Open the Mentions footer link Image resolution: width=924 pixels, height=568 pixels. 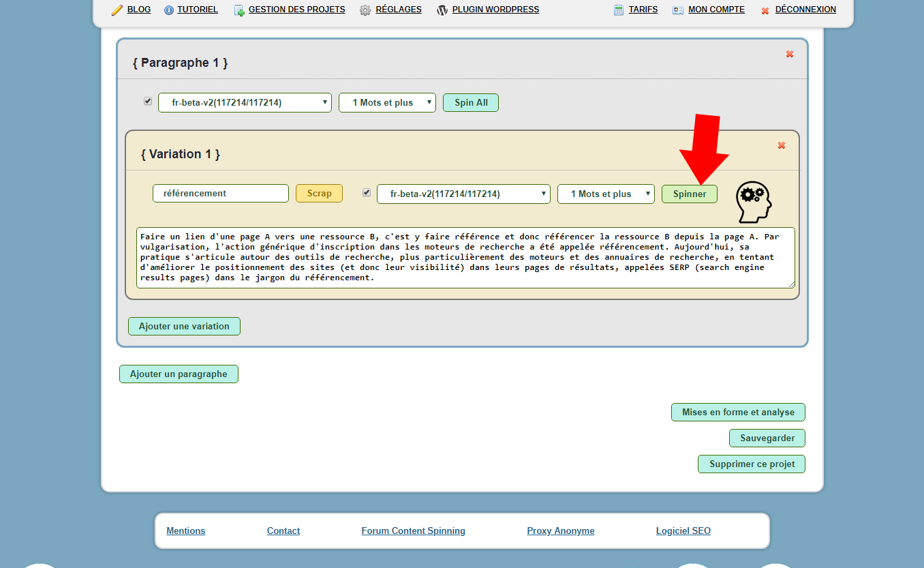point(185,530)
